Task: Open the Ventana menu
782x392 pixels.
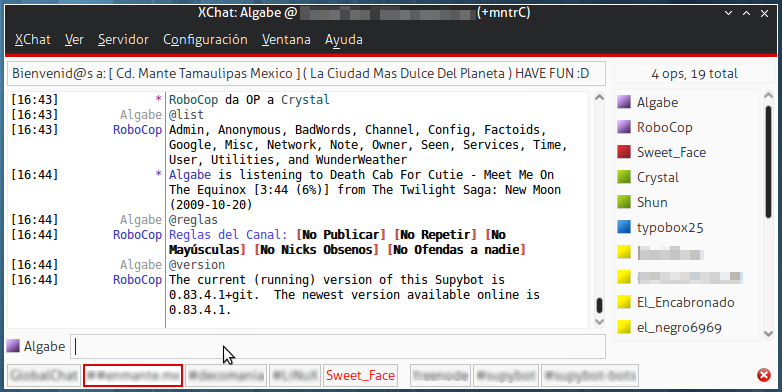Action: (286, 39)
